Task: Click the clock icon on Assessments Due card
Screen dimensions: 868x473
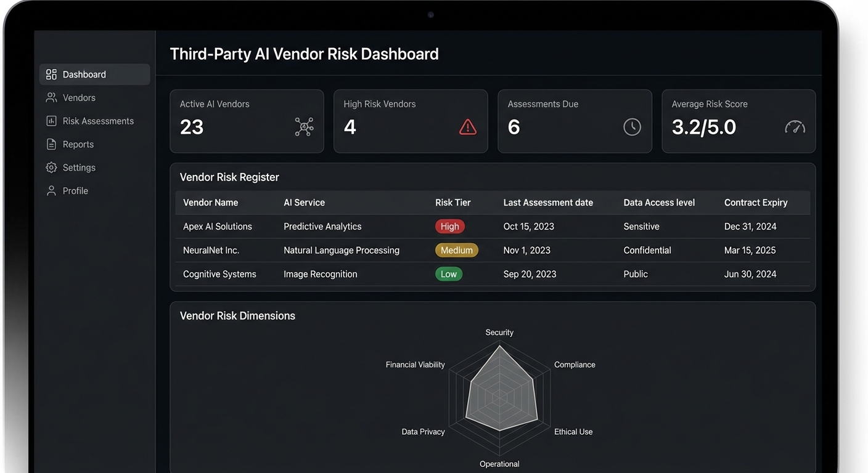Action: 632,127
